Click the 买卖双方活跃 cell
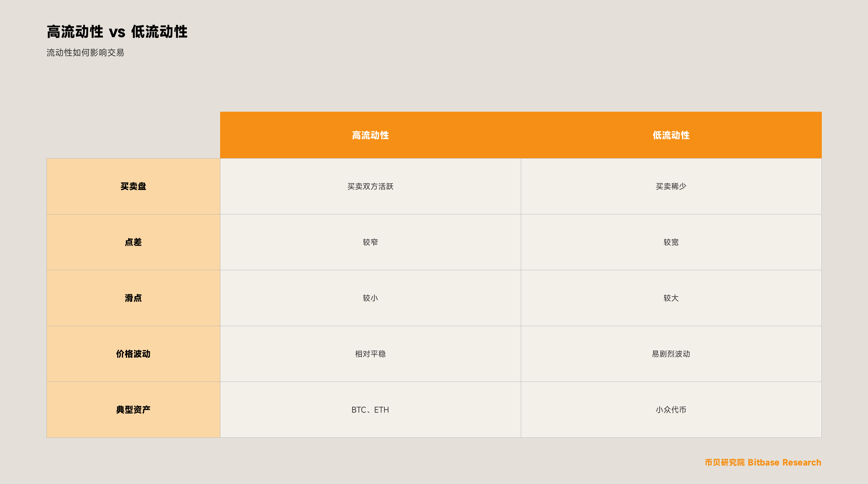Viewport: 868px width, 484px height. (x=370, y=186)
